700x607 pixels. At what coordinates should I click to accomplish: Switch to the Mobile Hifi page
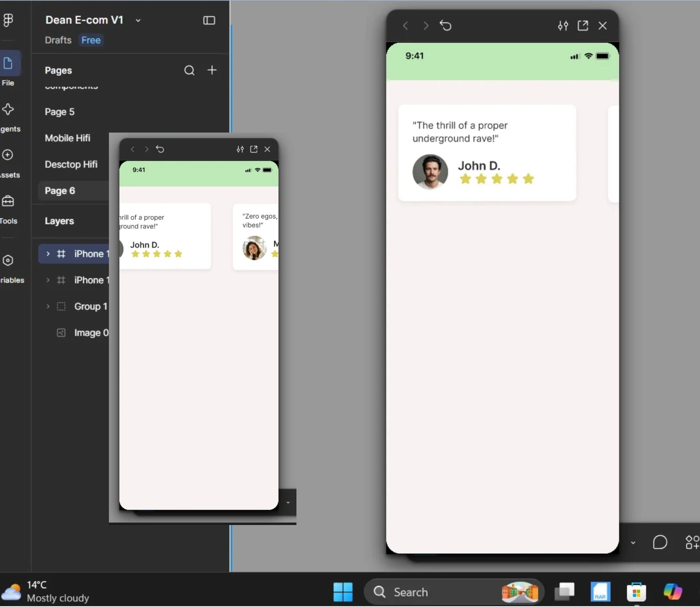(x=67, y=138)
